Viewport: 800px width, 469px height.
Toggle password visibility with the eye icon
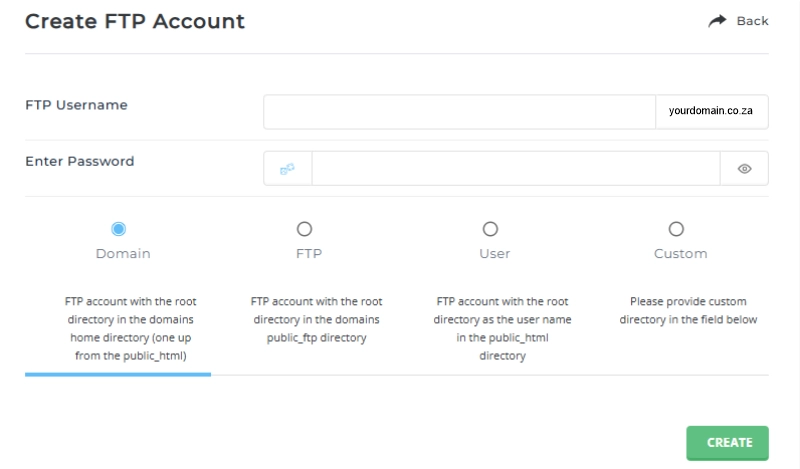(x=744, y=169)
